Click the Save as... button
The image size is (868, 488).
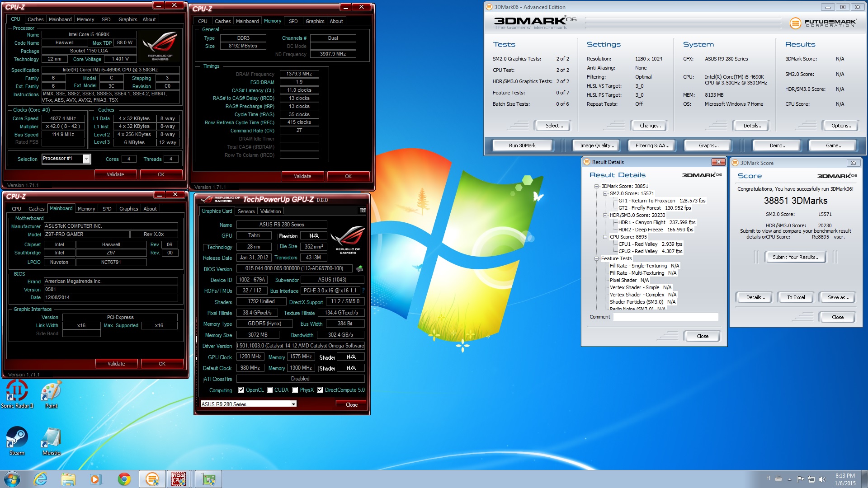pos(838,297)
